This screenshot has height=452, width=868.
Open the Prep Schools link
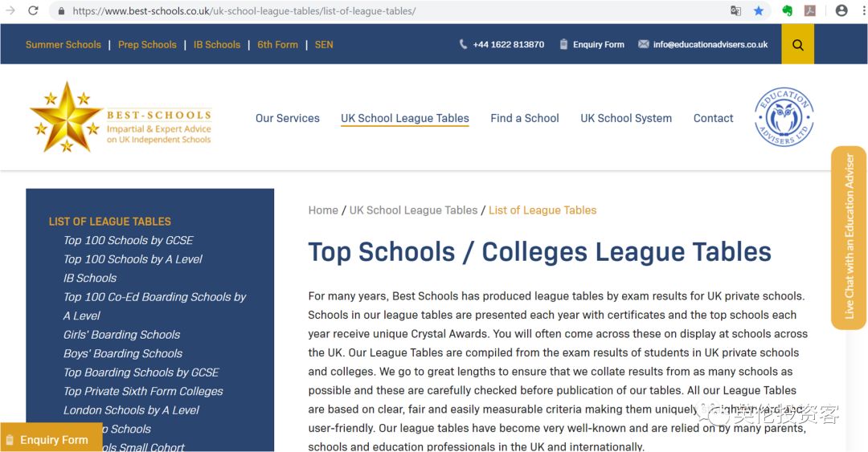coord(147,45)
